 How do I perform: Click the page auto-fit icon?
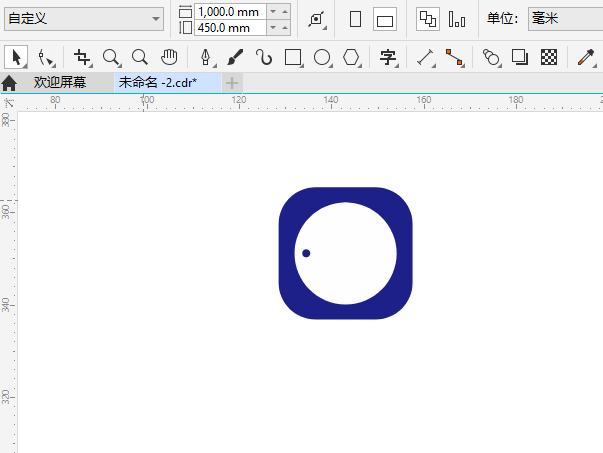(317, 19)
